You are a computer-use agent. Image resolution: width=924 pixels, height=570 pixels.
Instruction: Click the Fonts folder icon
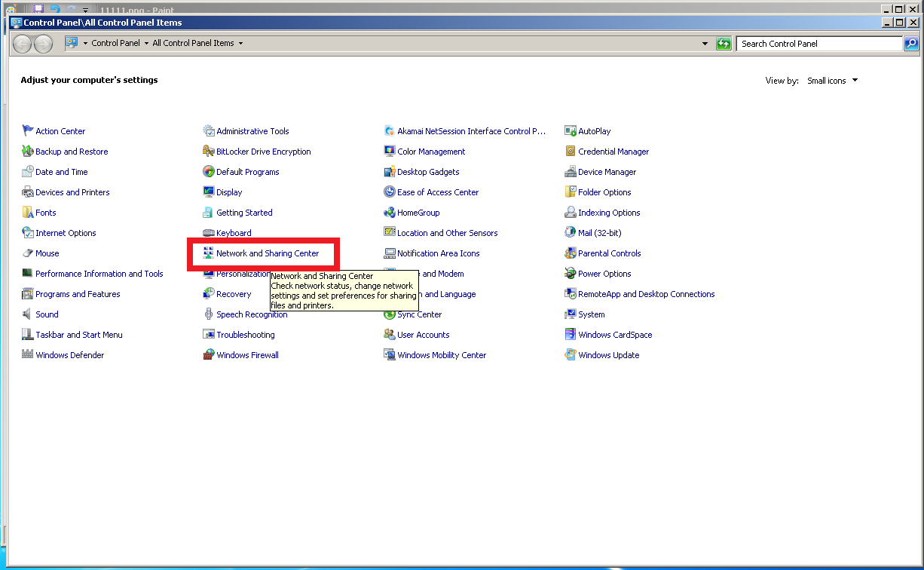tap(28, 213)
